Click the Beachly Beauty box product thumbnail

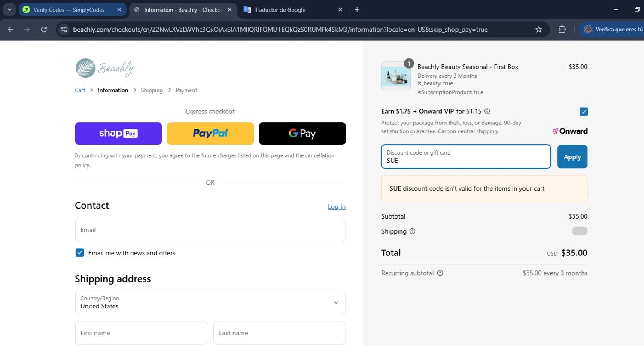click(396, 76)
